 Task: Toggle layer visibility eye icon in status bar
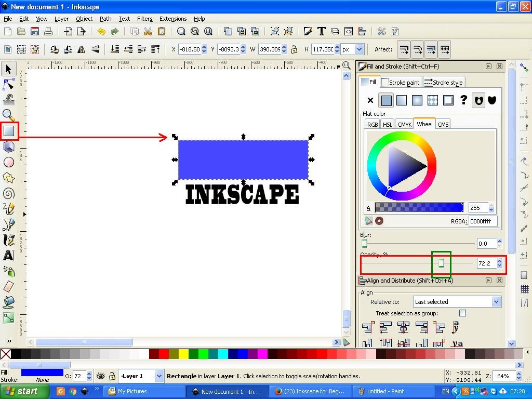tap(100, 376)
